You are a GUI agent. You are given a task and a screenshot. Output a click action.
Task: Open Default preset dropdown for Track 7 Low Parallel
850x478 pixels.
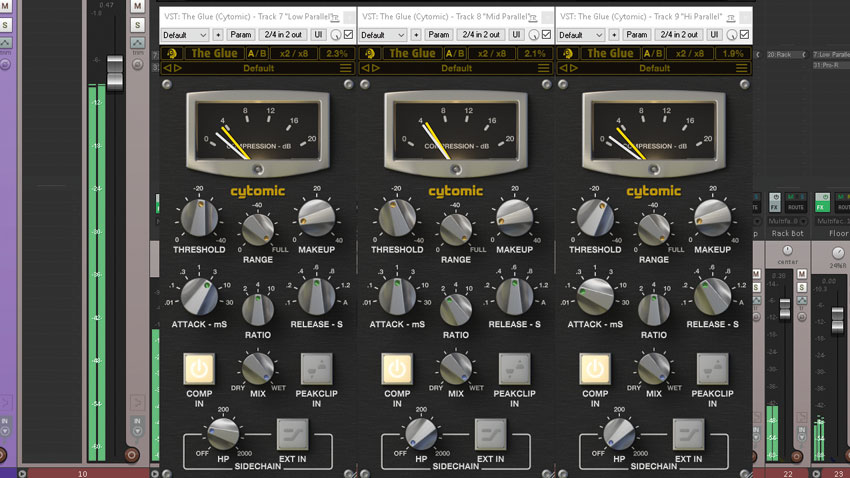click(x=185, y=35)
